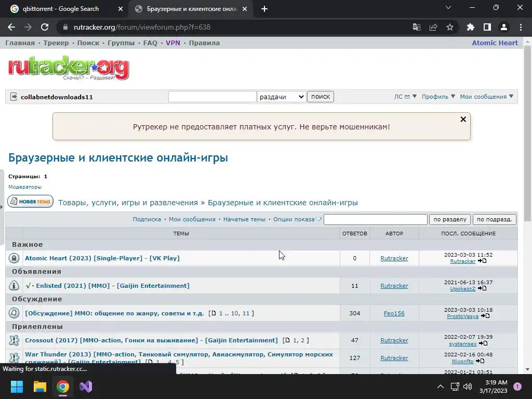Open Главная in top navigation
Viewport: 532px width, 399px height.
coord(20,43)
